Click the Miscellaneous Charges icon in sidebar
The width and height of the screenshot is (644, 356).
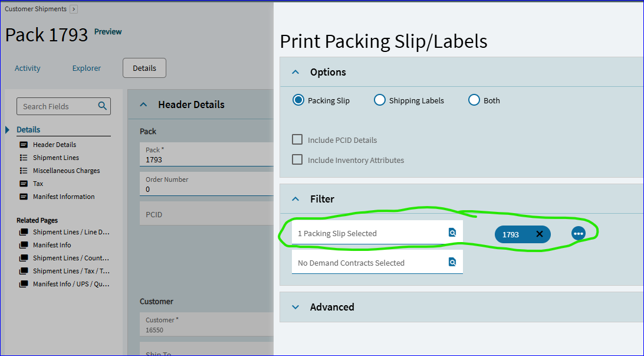click(24, 171)
